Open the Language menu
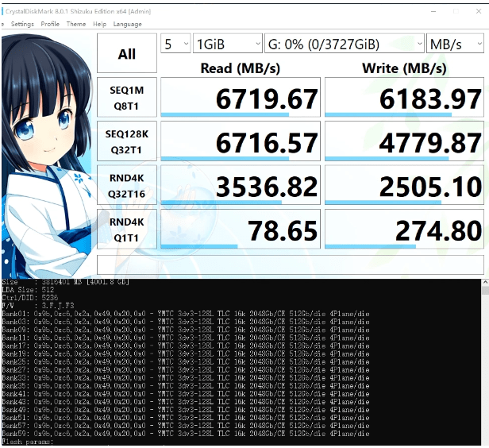This screenshot has height=448, width=489. (127, 24)
